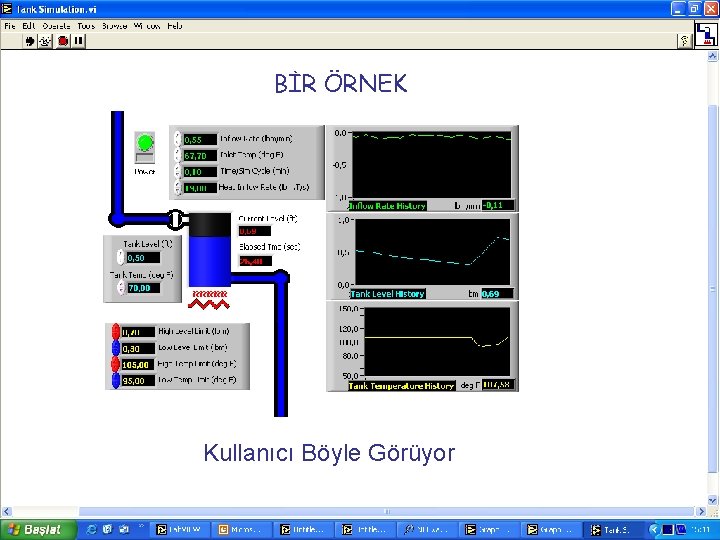720x540 pixels.
Task: Click the horizontal scrollbar thumb
Action: coord(386,511)
